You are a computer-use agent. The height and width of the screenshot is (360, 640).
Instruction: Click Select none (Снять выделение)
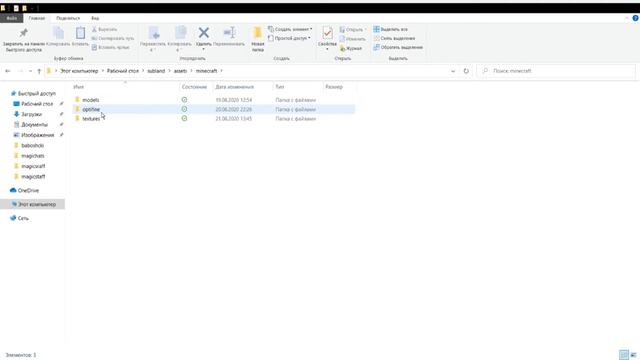[x=394, y=38]
